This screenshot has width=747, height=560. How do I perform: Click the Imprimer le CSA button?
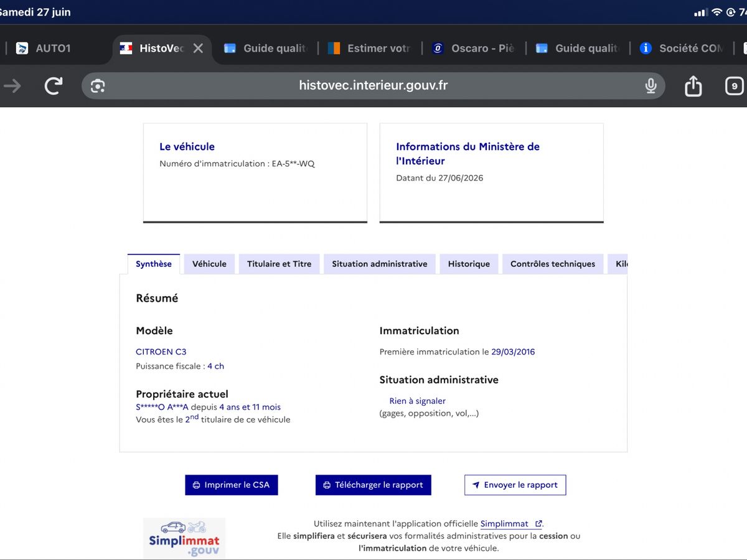pyautogui.click(x=232, y=485)
